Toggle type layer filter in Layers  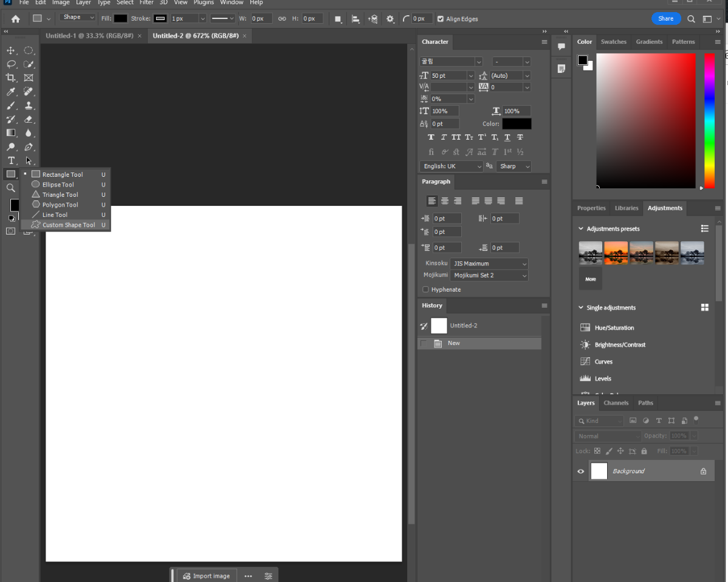[x=658, y=421]
